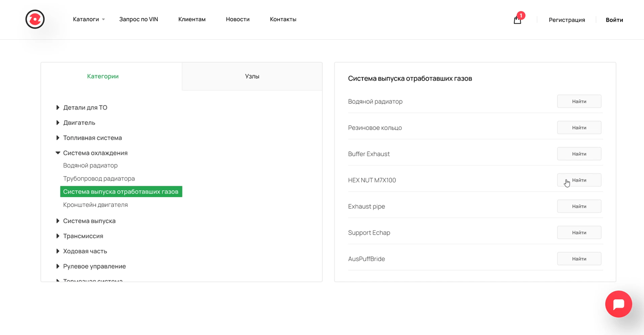
Task: Click Найти next to HEX NUT M7X100
Action: [x=579, y=180]
